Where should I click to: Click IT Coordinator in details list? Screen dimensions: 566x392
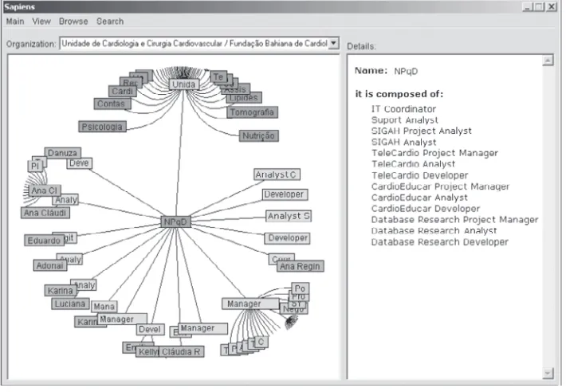tap(403, 109)
